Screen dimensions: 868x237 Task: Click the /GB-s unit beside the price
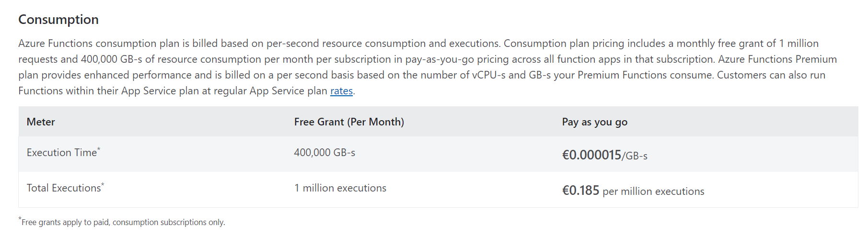[635, 156]
